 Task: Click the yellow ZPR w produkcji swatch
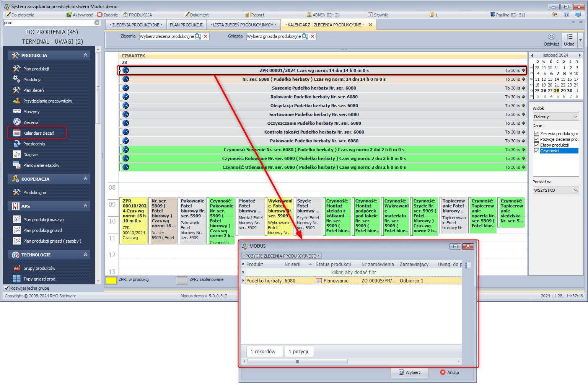[x=111, y=280]
